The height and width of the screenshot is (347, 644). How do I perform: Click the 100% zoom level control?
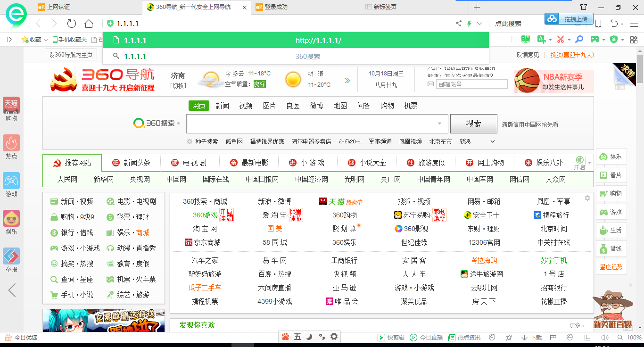pos(634,338)
